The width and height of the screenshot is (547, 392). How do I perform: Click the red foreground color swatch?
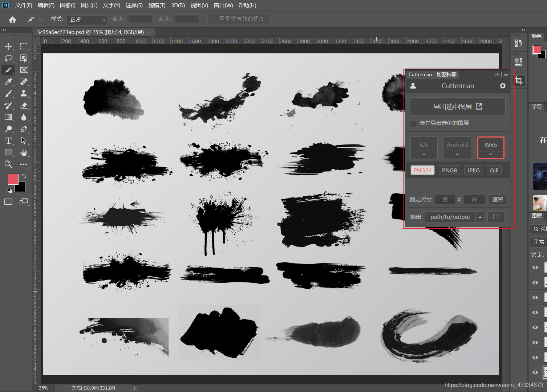(x=13, y=179)
